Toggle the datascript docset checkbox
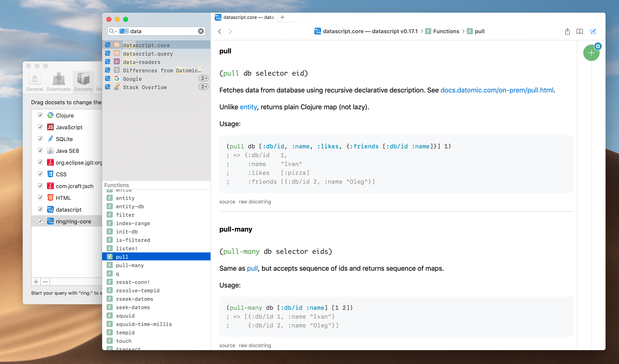The height and width of the screenshot is (364, 619). 41,210
